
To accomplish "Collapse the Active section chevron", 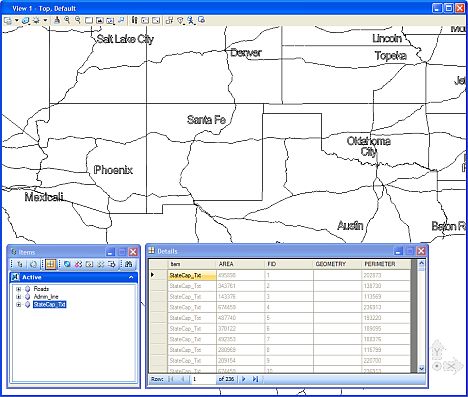I will click(131, 277).
